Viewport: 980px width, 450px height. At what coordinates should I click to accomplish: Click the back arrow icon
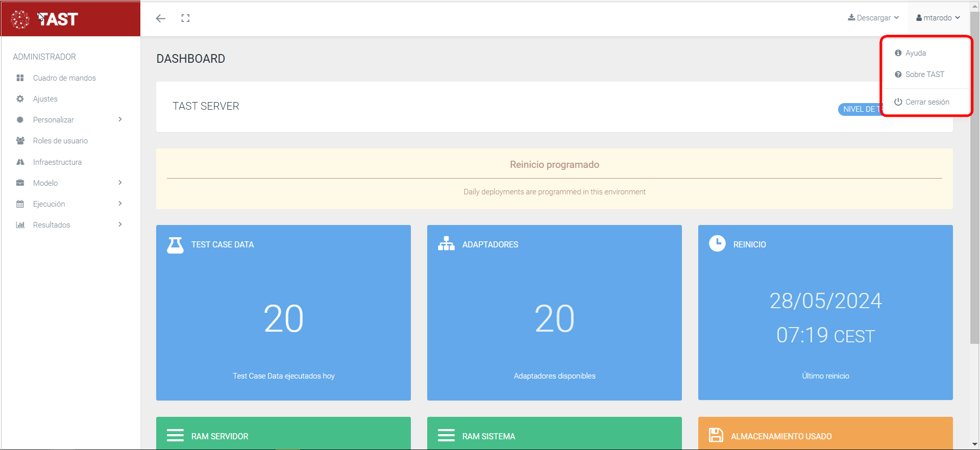[161, 18]
